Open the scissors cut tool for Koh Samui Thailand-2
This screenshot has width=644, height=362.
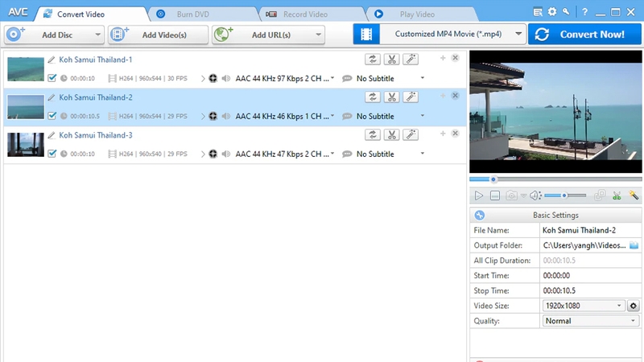pyautogui.click(x=392, y=97)
